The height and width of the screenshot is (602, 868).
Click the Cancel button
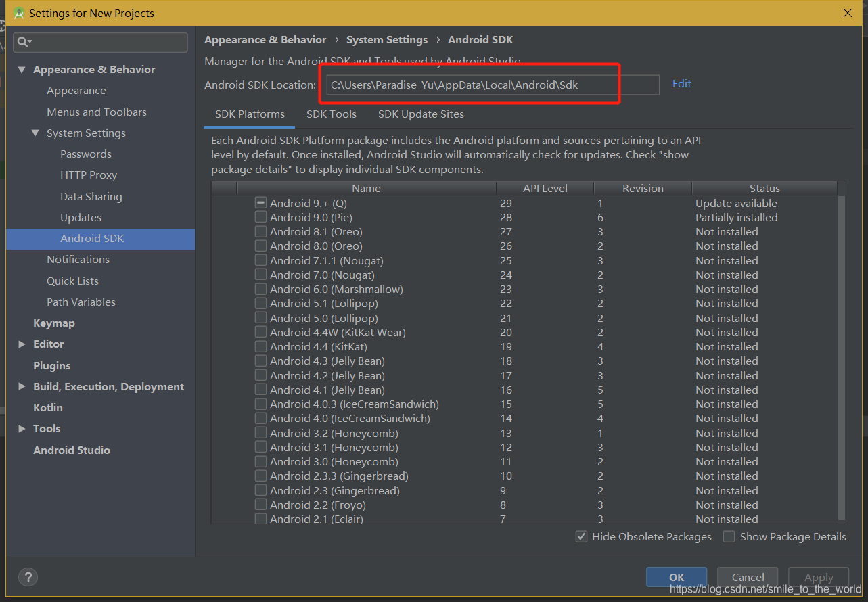tap(748, 577)
